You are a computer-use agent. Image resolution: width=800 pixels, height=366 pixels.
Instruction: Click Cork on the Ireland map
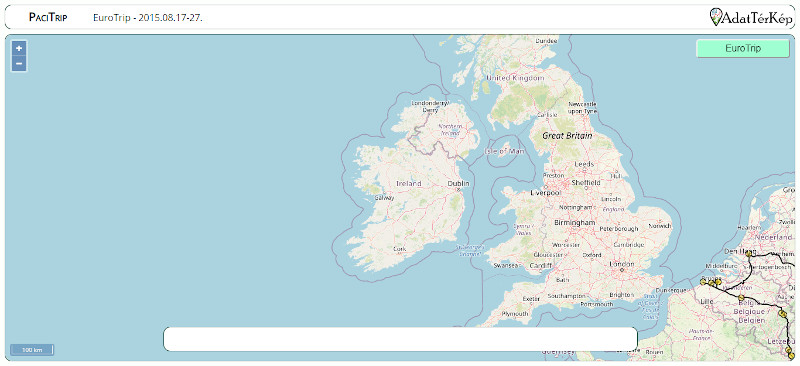(x=400, y=249)
